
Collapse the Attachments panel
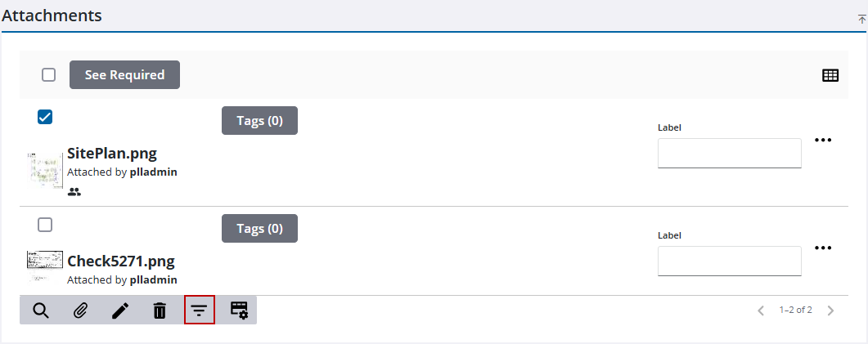click(x=861, y=18)
